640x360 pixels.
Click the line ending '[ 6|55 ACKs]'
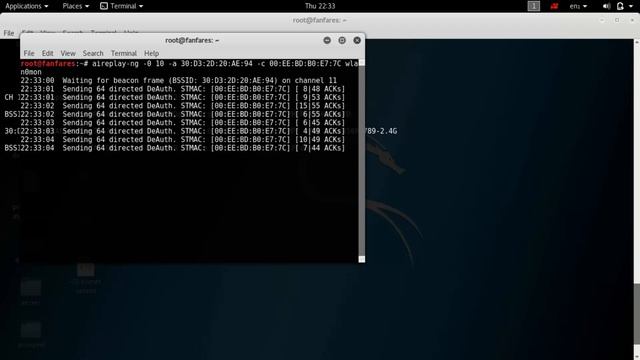tap(182, 114)
